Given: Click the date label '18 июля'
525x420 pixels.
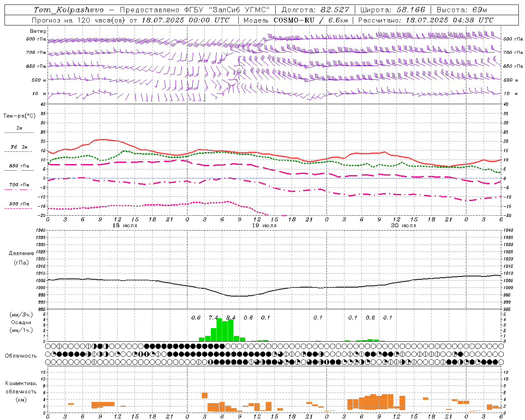Looking at the screenshot, I should pyautogui.click(x=125, y=226).
